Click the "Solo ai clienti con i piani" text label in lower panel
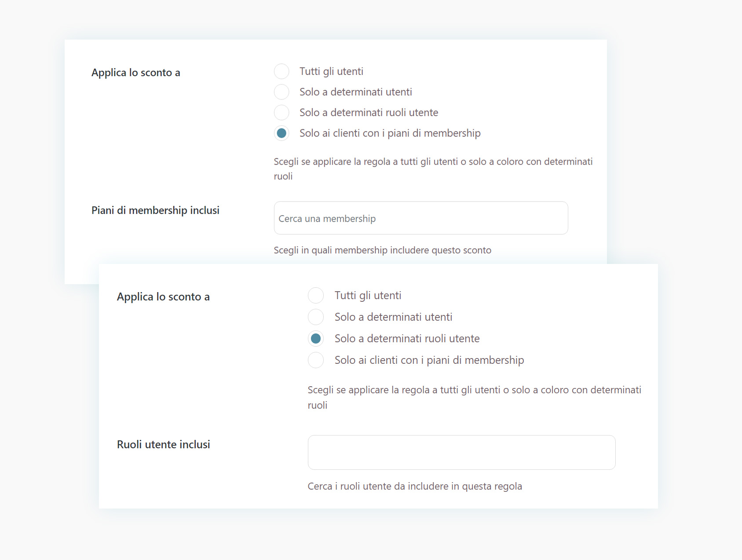Screen dimensions: 742x560 click(x=429, y=360)
